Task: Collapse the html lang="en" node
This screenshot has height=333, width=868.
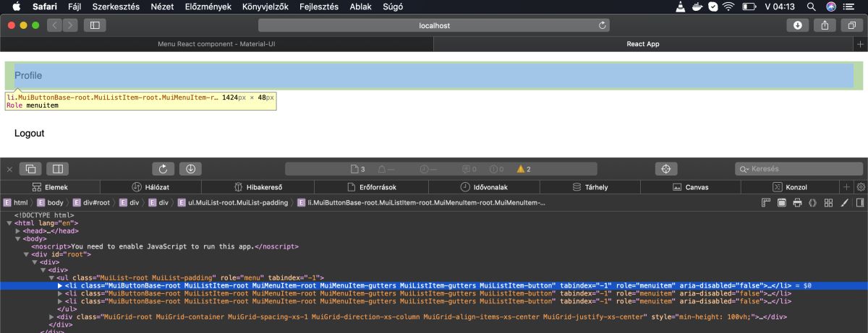Action: pyautogui.click(x=9, y=223)
